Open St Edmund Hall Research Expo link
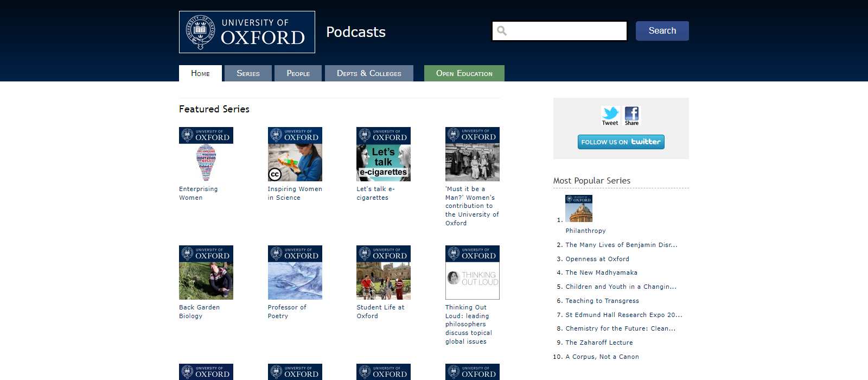Screen dimensions: 868x380 [624, 315]
